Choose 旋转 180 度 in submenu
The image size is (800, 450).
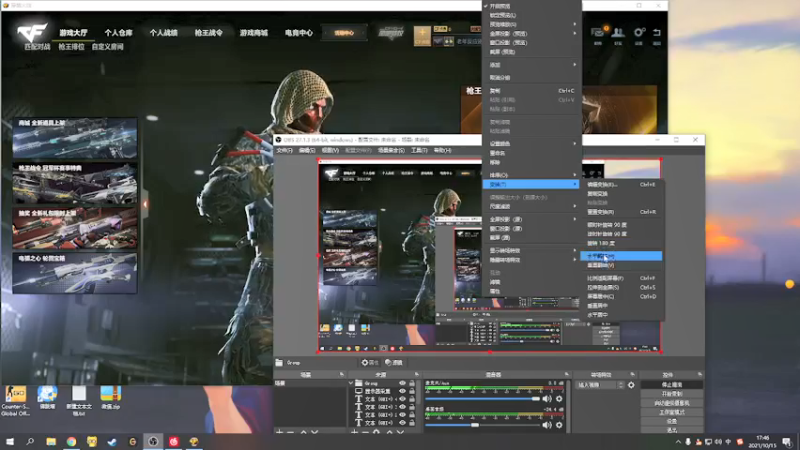621,243
